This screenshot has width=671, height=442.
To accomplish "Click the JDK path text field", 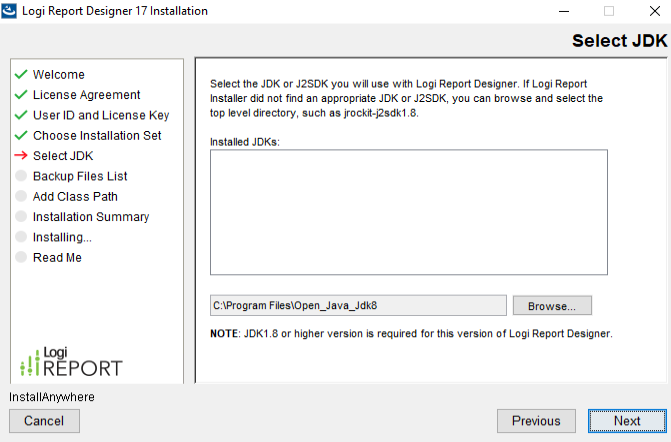I will pyautogui.click(x=358, y=305).
